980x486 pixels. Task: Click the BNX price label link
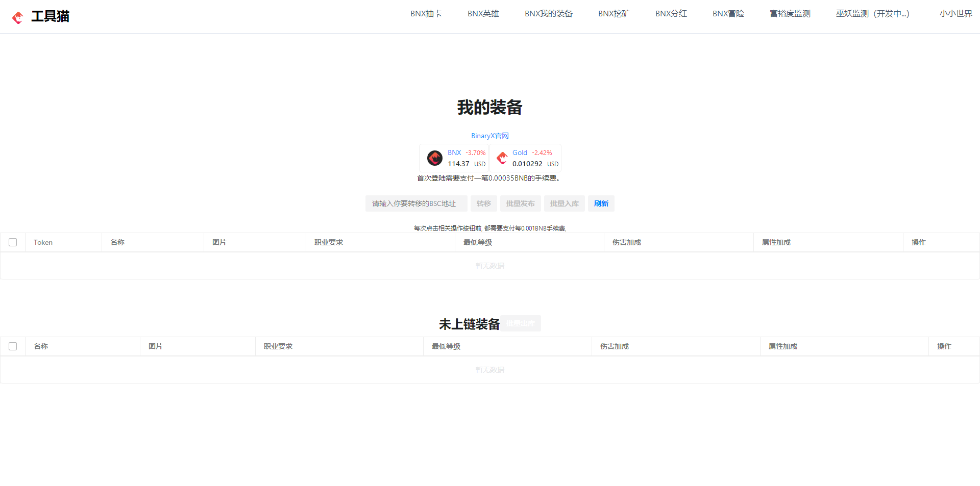454,152
